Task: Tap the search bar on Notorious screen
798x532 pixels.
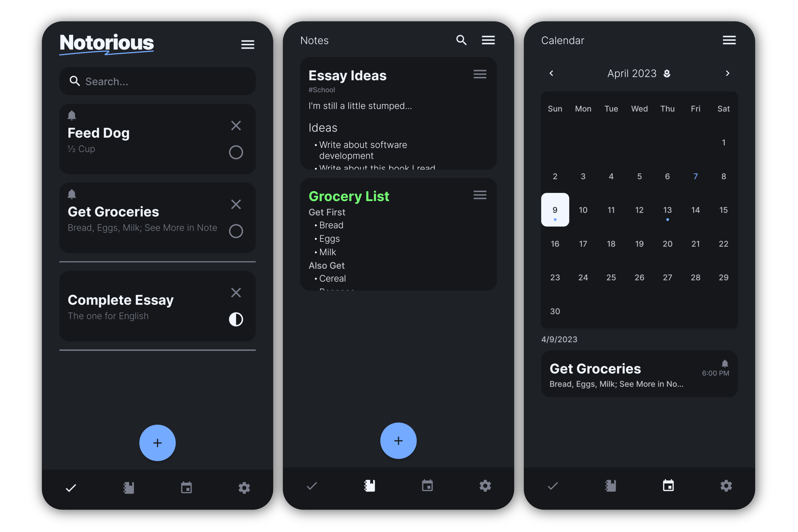Action: coord(157,81)
